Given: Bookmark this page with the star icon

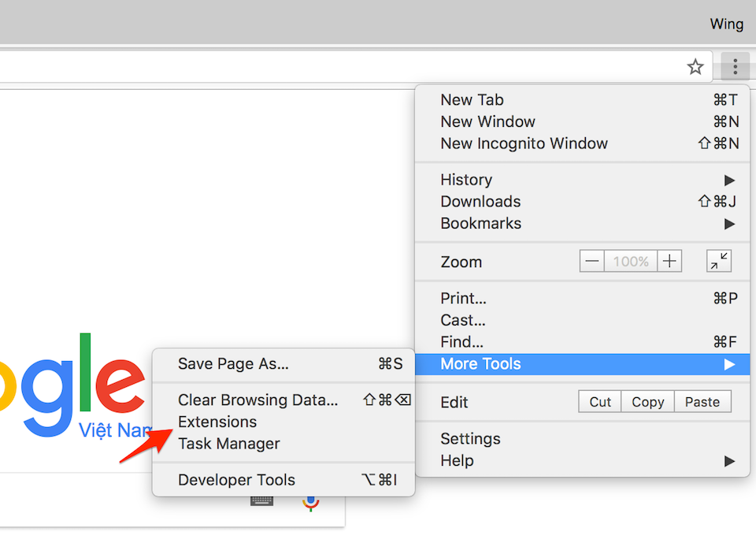Looking at the screenshot, I should click(x=695, y=67).
